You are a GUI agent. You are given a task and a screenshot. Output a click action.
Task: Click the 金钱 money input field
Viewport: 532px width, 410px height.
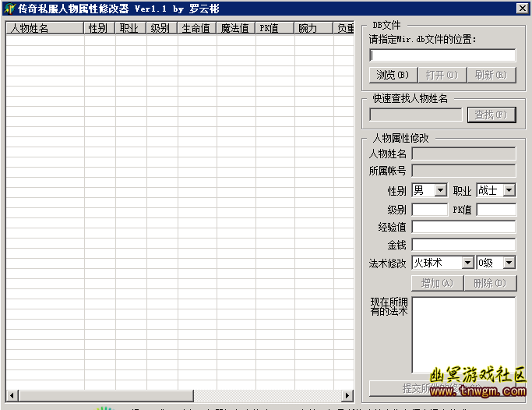463,245
